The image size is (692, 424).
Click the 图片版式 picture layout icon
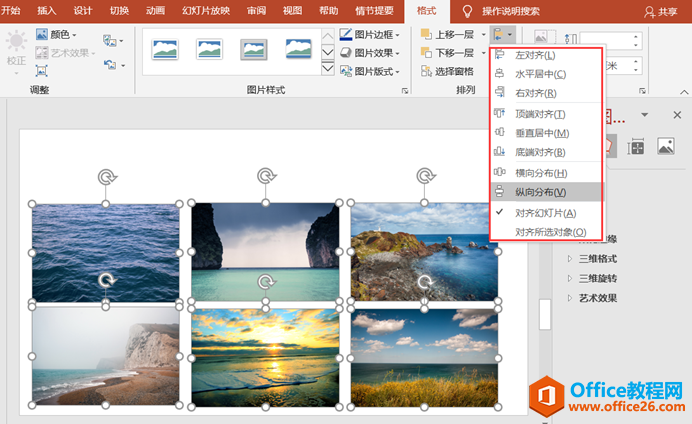tap(346, 71)
